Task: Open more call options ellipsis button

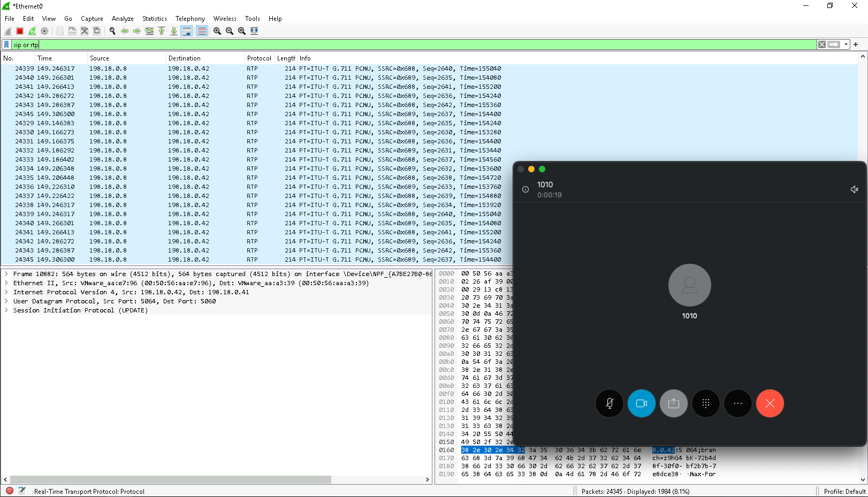Action: pos(737,403)
